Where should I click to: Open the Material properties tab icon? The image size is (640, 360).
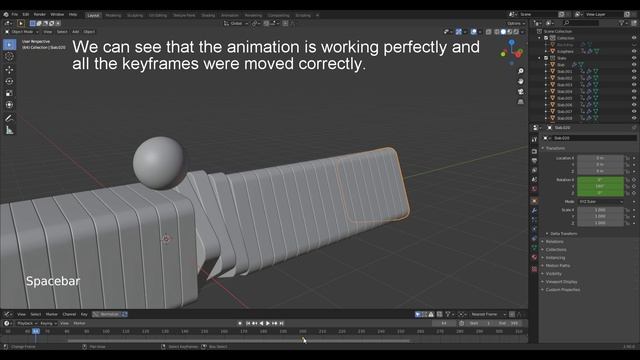click(x=534, y=258)
